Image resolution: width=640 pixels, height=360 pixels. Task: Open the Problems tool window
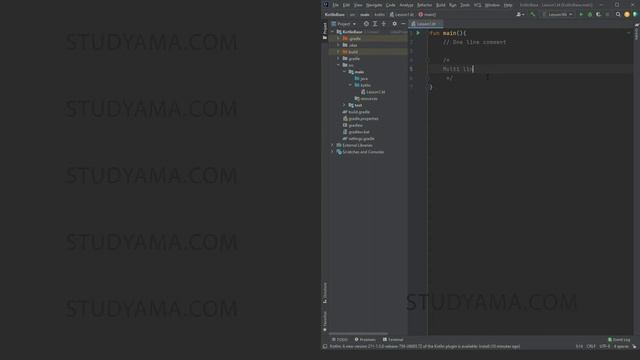point(365,340)
